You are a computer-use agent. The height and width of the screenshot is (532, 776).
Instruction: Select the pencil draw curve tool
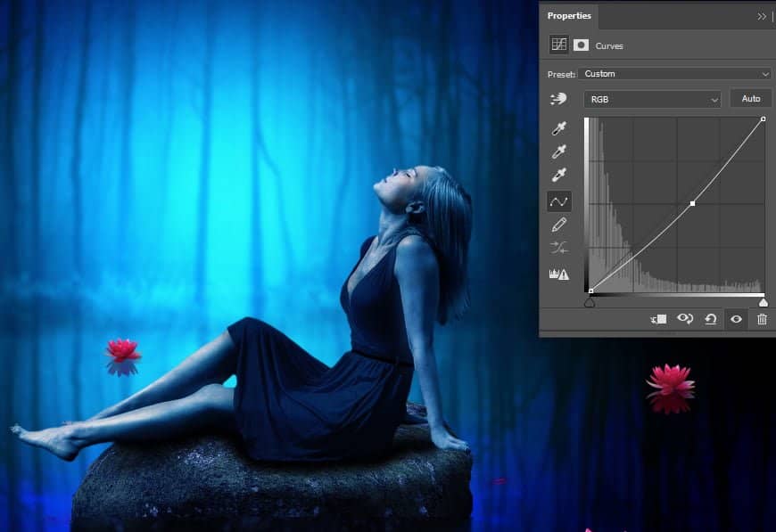click(x=559, y=225)
